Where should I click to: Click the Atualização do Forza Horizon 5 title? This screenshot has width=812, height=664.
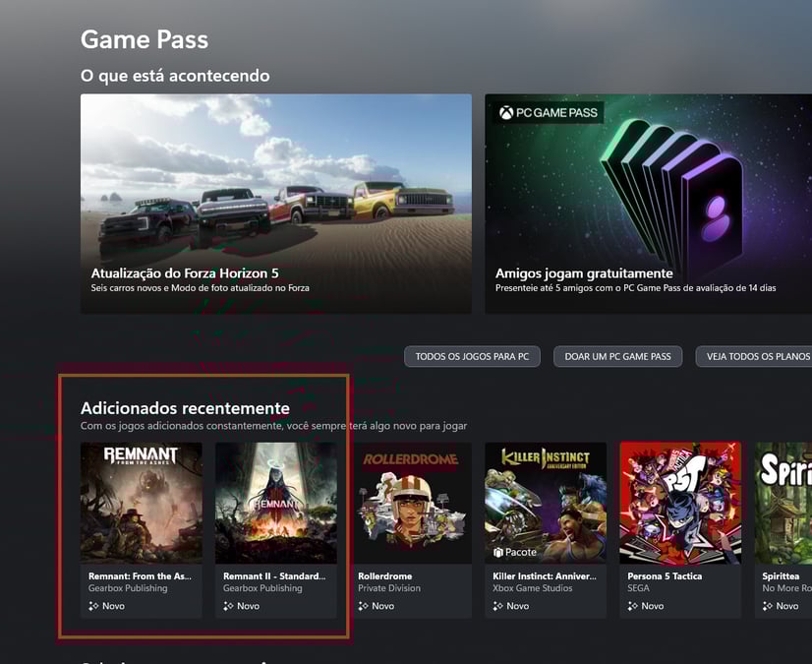(185, 273)
